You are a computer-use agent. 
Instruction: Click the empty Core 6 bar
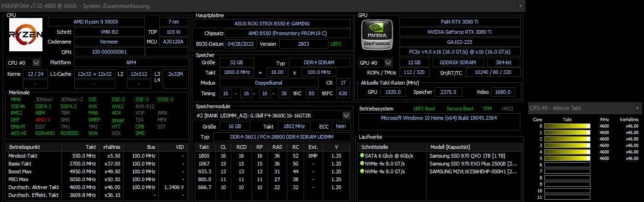[x=567, y=165]
